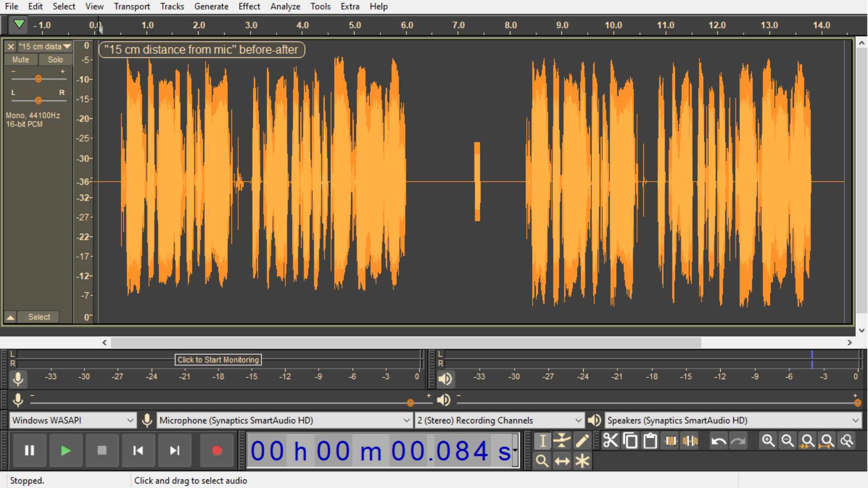The width and height of the screenshot is (868, 488).
Task: Open the Transport menu
Action: [x=132, y=6]
